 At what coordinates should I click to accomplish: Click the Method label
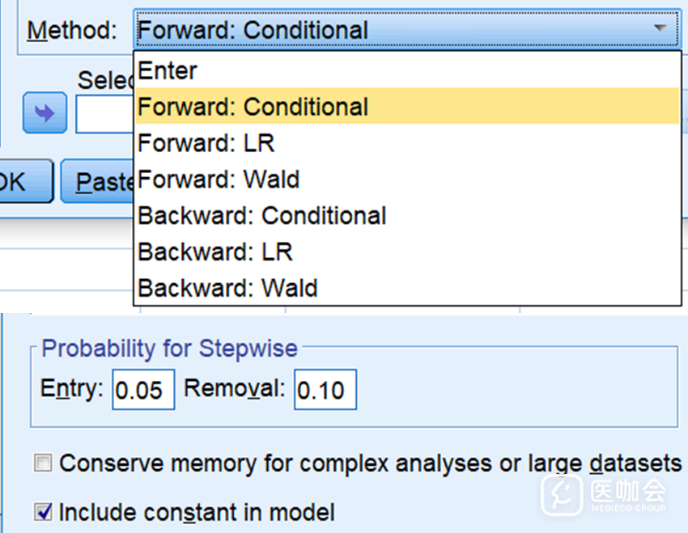[x=71, y=30]
